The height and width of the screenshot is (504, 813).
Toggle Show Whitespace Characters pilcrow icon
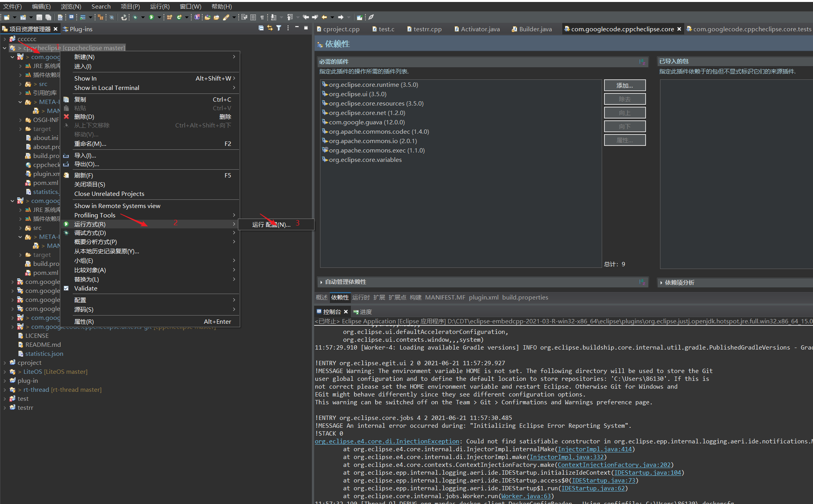pos(262,17)
